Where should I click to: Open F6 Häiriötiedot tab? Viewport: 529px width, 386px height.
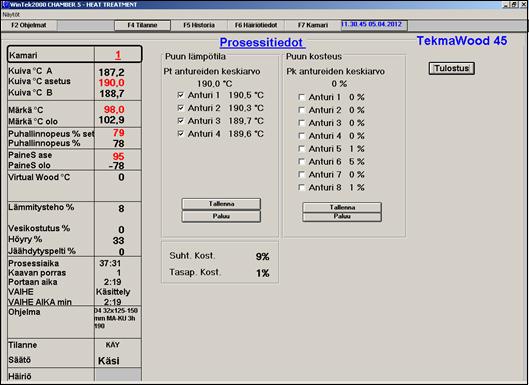pyautogui.click(x=256, y=25)
